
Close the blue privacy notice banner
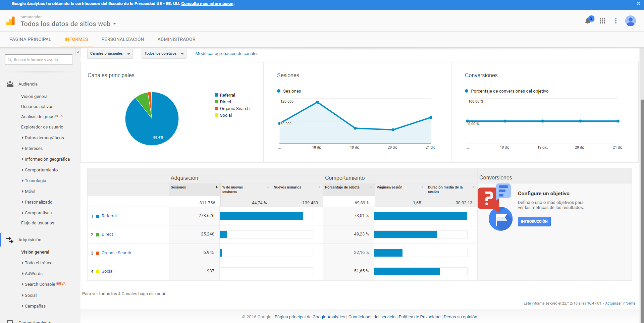point(638,4)
